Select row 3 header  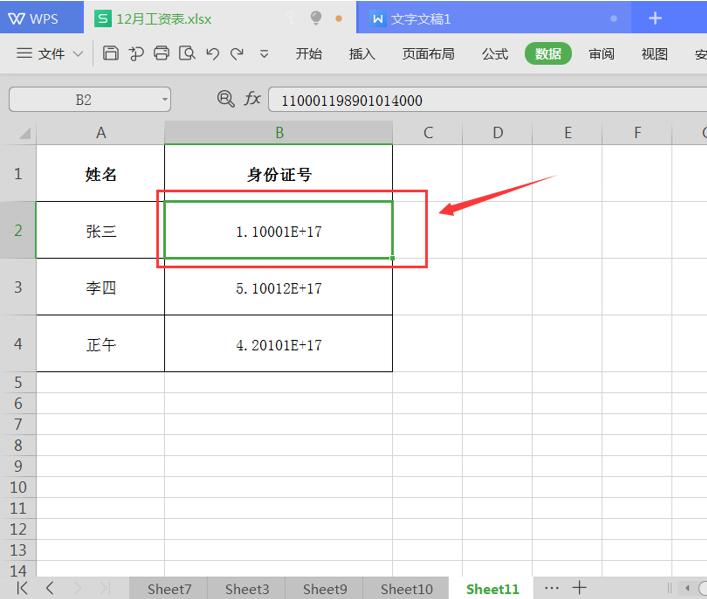[18, 287]
